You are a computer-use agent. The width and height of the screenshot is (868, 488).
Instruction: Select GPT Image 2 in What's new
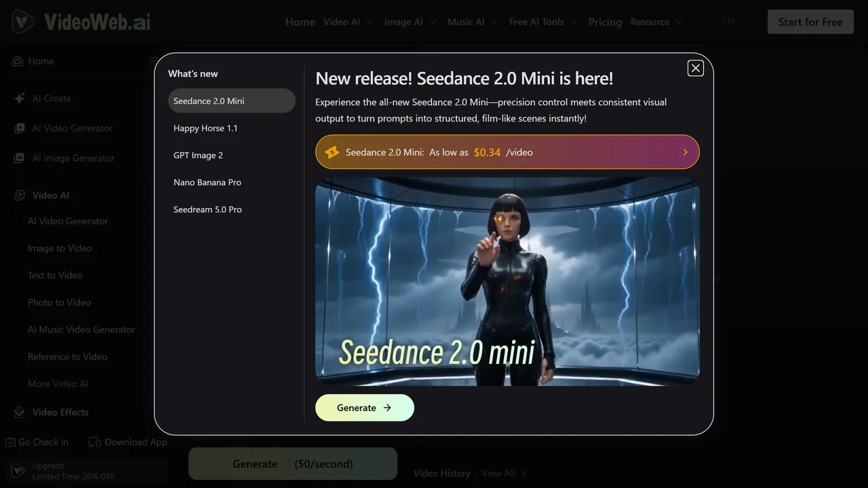232,155
